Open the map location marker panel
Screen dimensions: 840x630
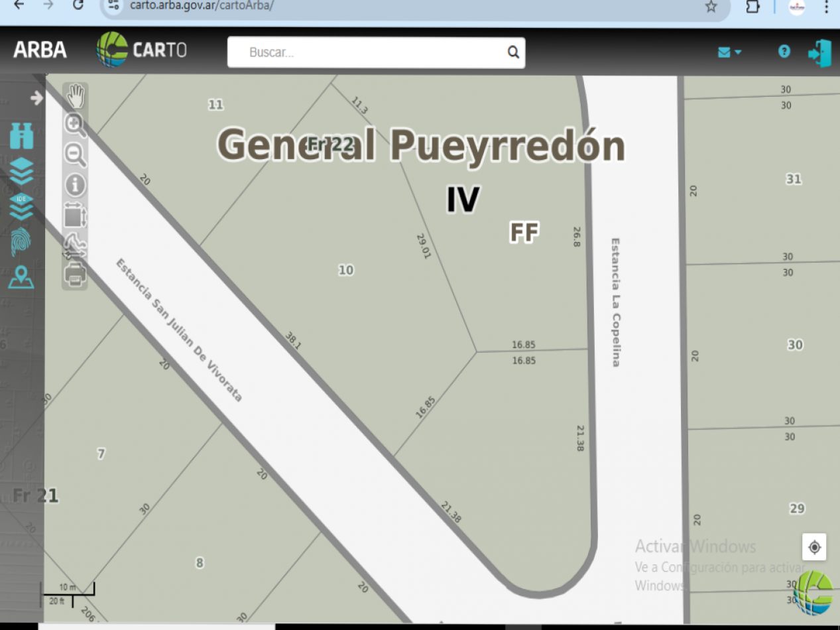click(x=21, y=277)
